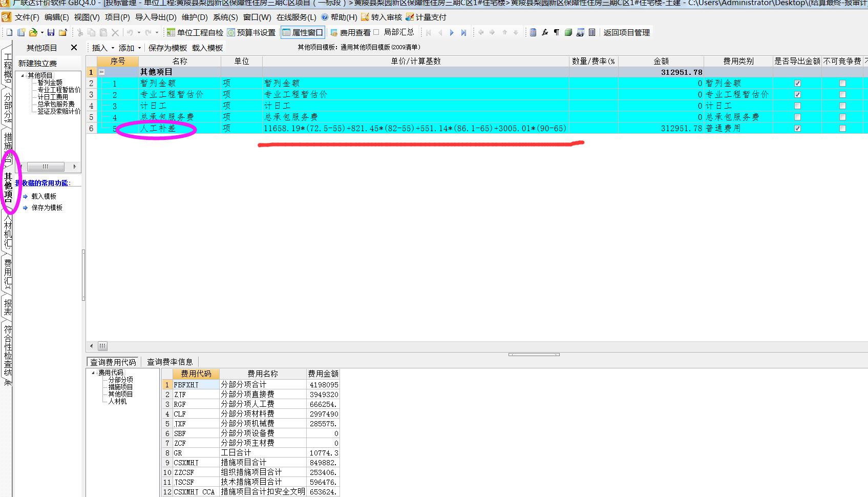Click 载入模板 link in favorites
The width and height of the screenshot is (868, 497).
click(x=44, y=196)
